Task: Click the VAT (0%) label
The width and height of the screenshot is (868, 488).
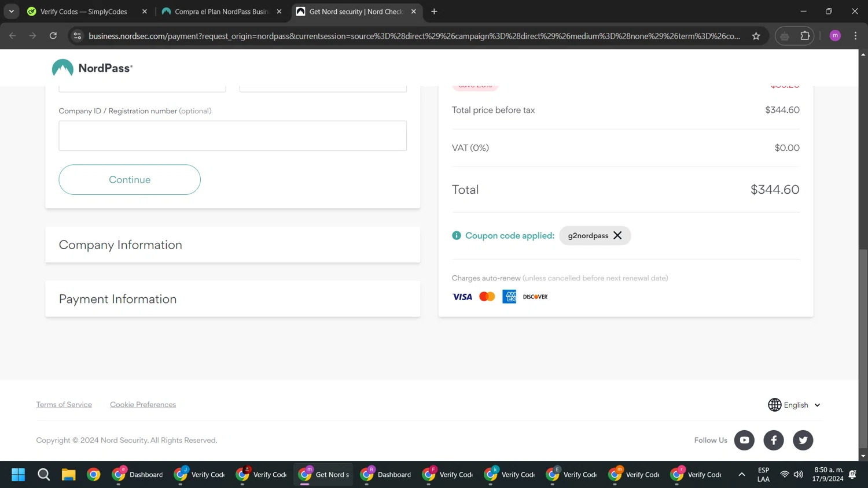Action: (x=470, y=148)
